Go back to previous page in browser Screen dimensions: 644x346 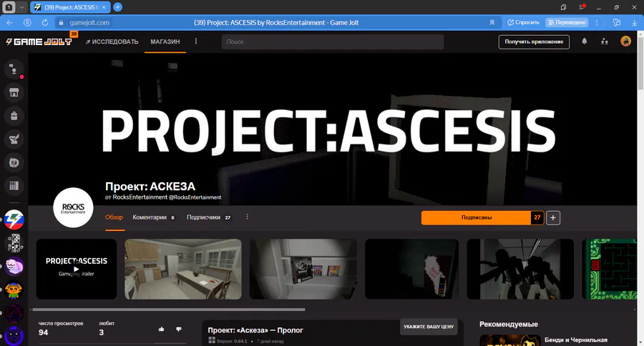pos(10,23)
